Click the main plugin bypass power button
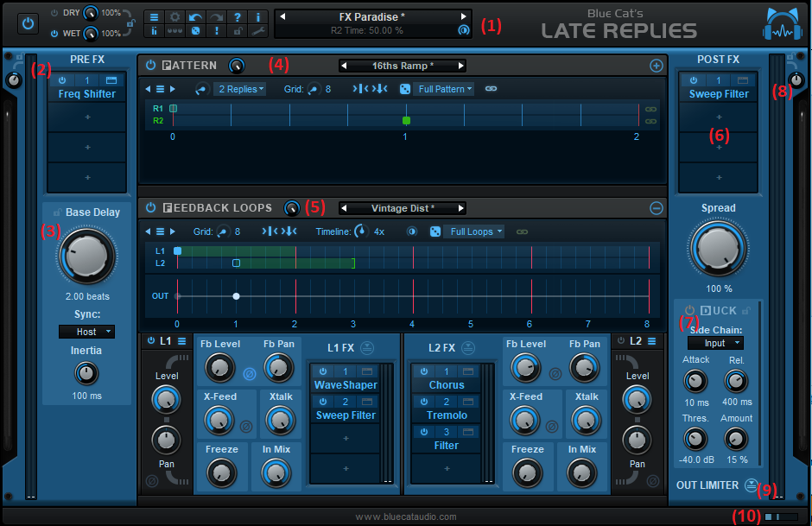 point(28,24)
